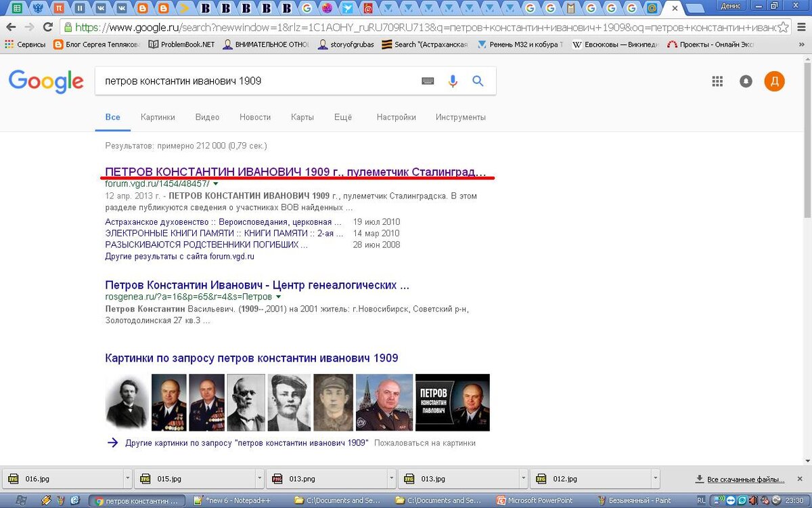The image size is (812, 508).
Task: Open bookmark Блог Сергея Теплякова
Action: pyautogui.click(x=97, y=45)
